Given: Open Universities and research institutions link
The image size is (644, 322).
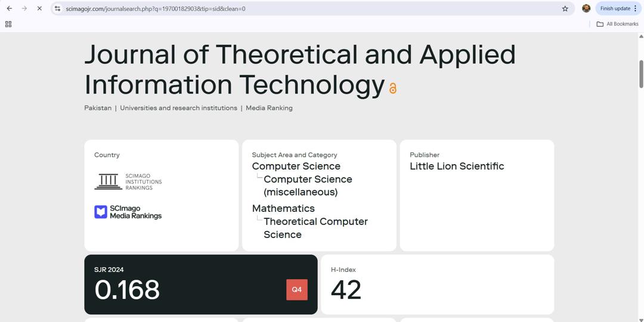Looking at the screenshot, I should click(178, 108).
